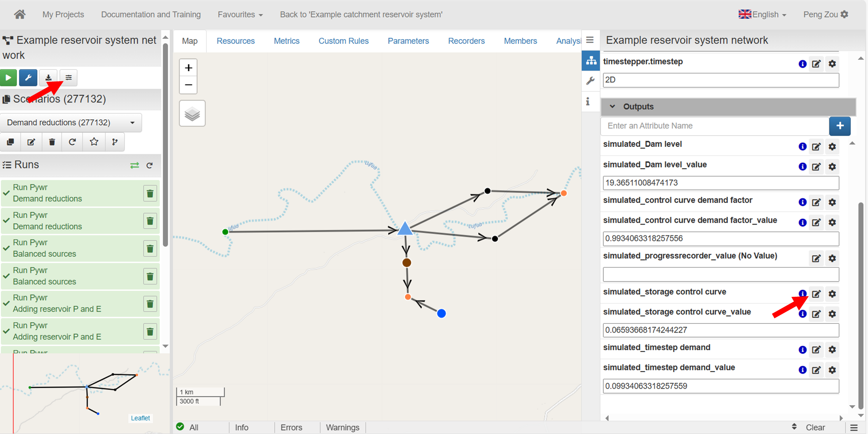The image size is (868, 434).
Task: Open the Demand reductions scenario dropdown
Action: tap(71, 123)
